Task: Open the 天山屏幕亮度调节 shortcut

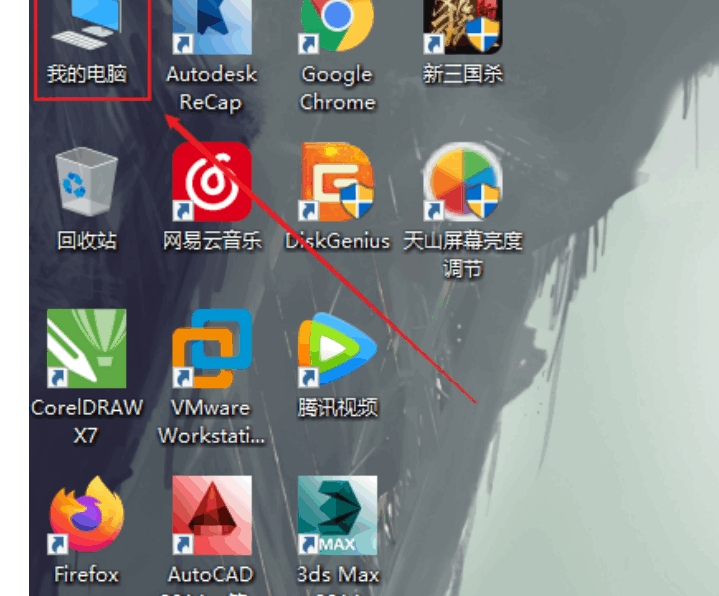Action: coord(462,182)
